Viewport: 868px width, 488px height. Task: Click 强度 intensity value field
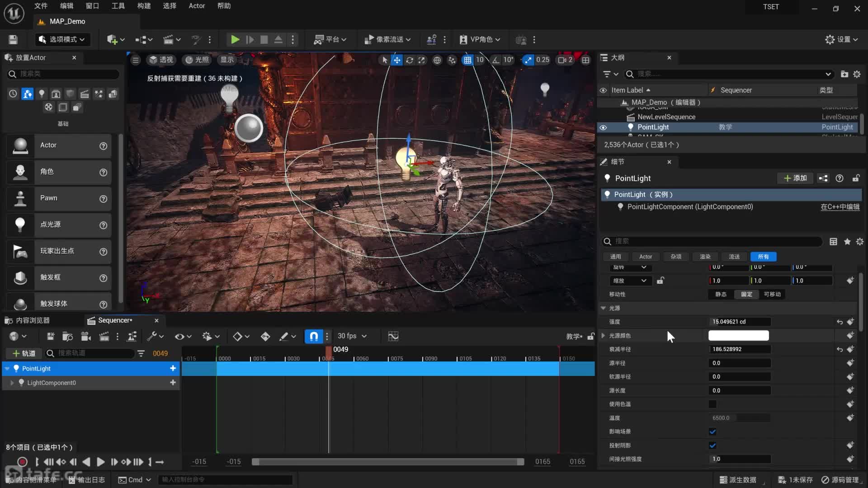(740, 322)
